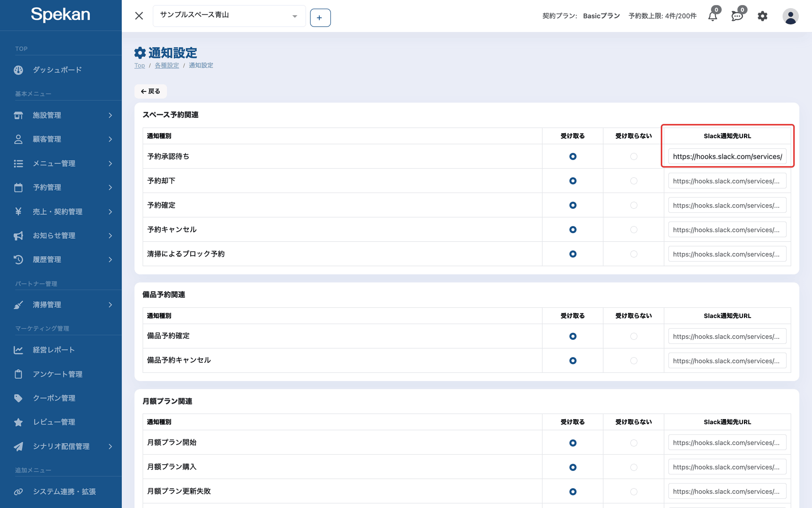Viewport: 812px width, 508px height.
Task: Click the 契約プラン Basicプラン text
Action: [x=581, y=16]
